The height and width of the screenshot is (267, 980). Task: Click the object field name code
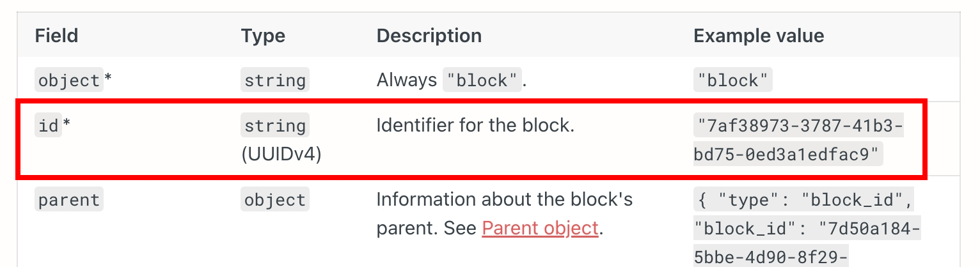pyautogui.click(x=69, y=81)
